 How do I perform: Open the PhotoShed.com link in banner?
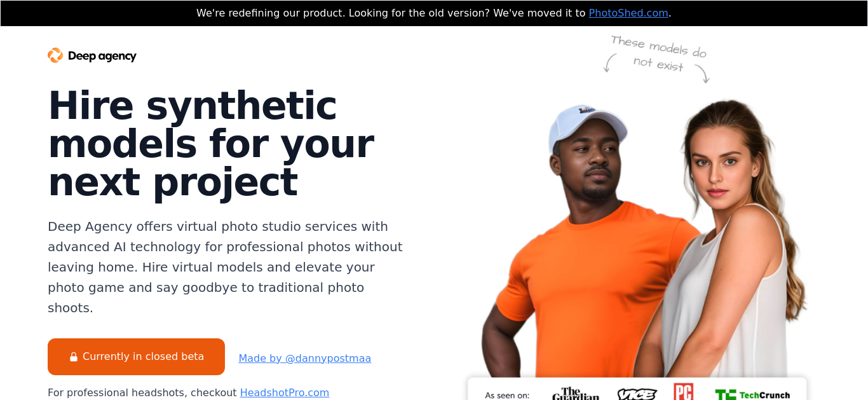tap(628, 13)
